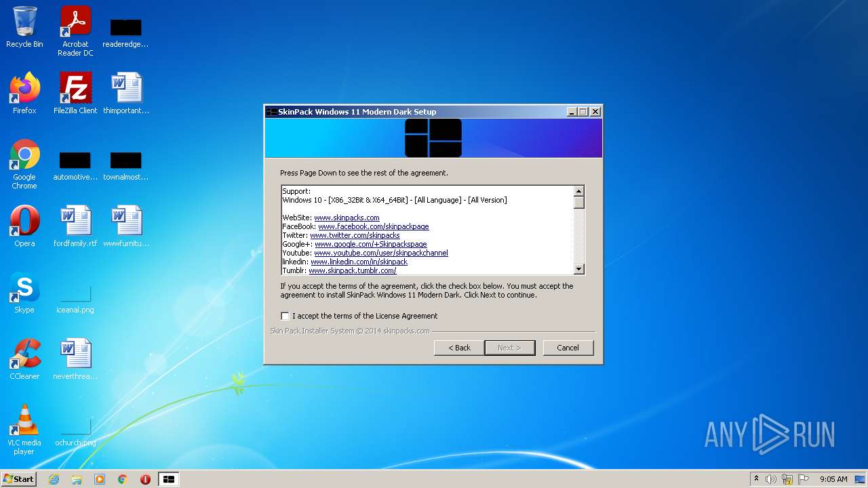Accept the License Agreement terms checkbox
This screenshot has width=868, height=488.
pos(285,316)
